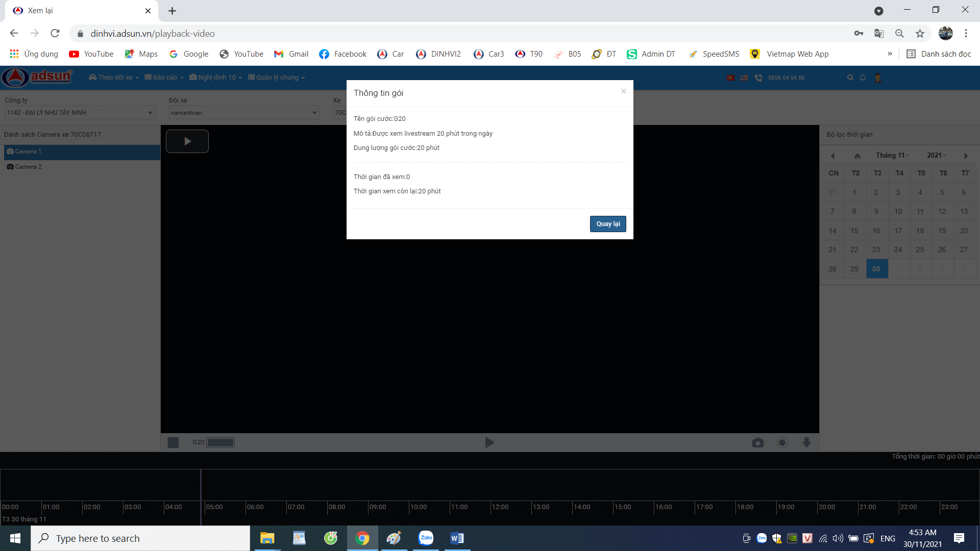Click the record circle icon

point(782,442)
